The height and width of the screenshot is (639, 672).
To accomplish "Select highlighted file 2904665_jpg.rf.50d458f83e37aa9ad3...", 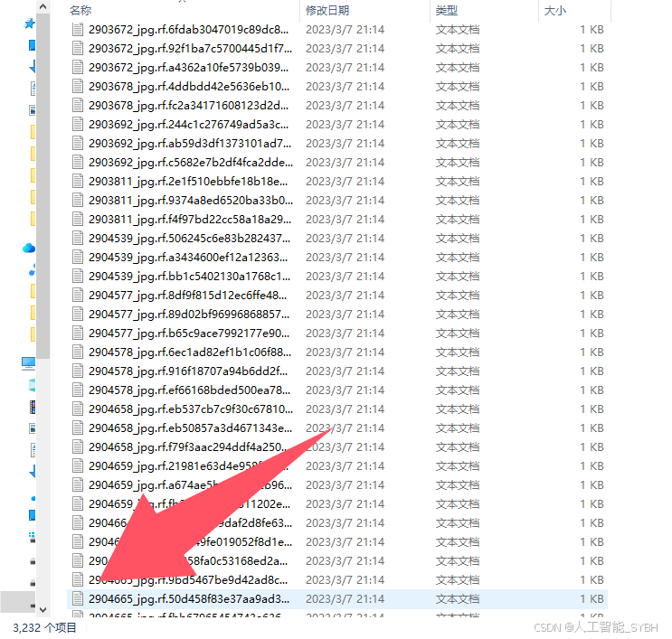I will (x=189, y=598).
